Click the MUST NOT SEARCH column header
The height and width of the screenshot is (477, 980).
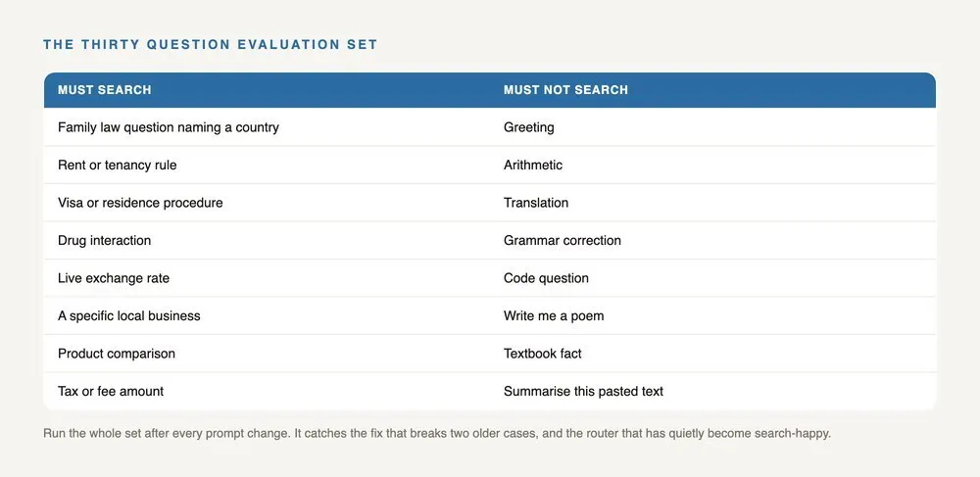[713, 90]
